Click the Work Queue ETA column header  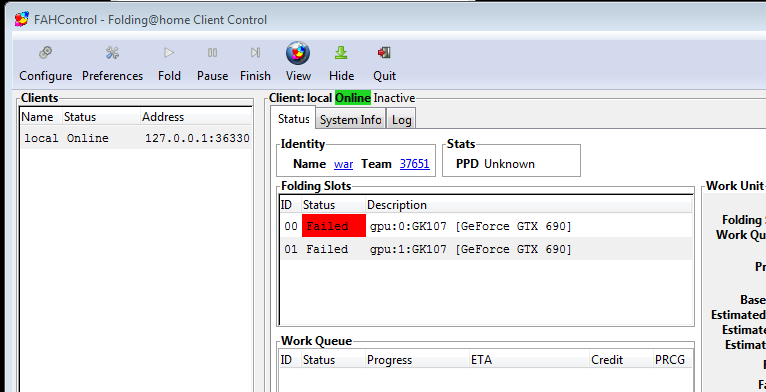529,360
